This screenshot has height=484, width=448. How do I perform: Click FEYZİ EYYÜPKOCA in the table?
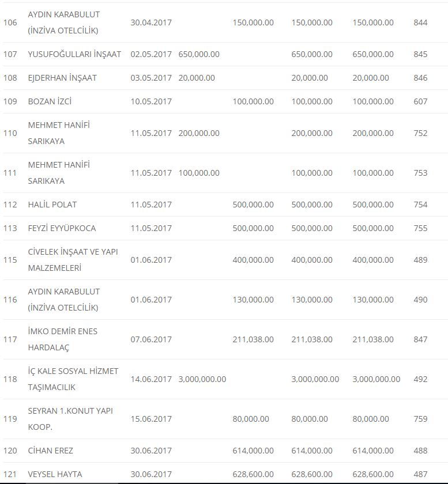tap(62, 228)
